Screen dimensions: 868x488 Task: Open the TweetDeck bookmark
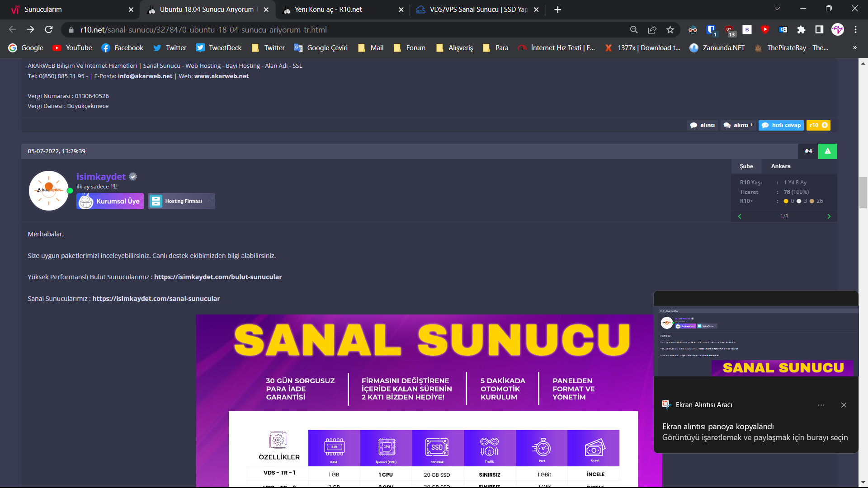(219, 48)
